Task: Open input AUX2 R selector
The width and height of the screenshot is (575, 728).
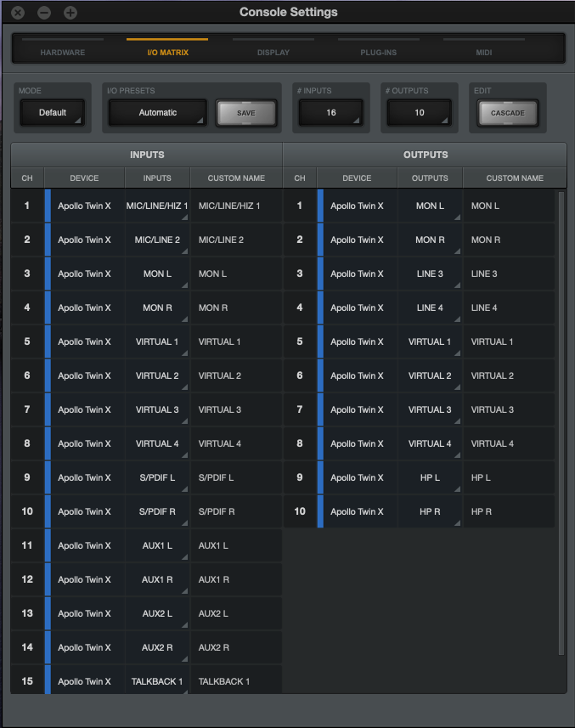Action: (x=157, y=647)
